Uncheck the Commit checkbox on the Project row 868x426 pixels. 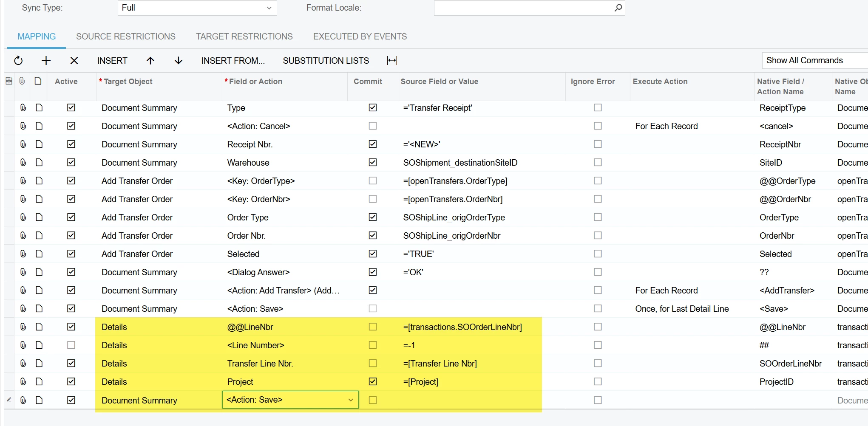pyautogui.click(x=373, y=382)
